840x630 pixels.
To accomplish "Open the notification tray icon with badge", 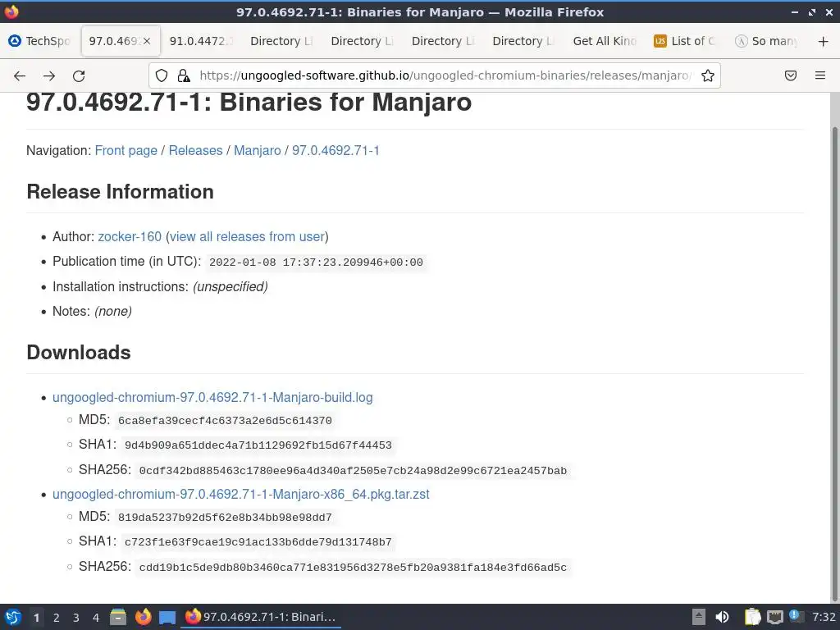I will pos(796,617).
